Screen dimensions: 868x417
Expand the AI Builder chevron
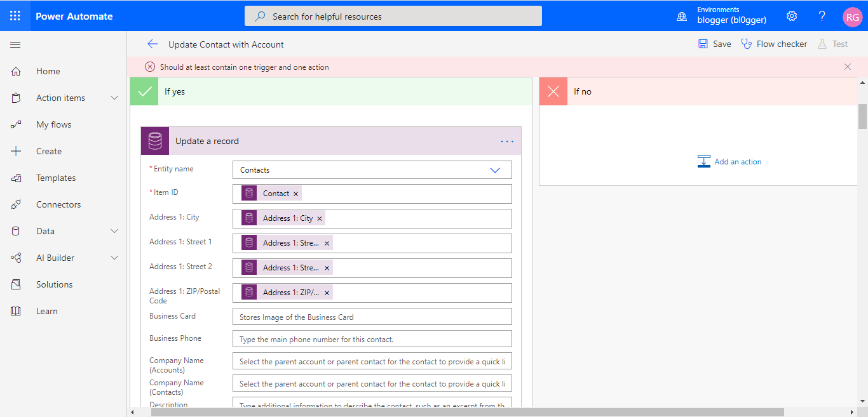pyautogui.click(x=114, y=258)
